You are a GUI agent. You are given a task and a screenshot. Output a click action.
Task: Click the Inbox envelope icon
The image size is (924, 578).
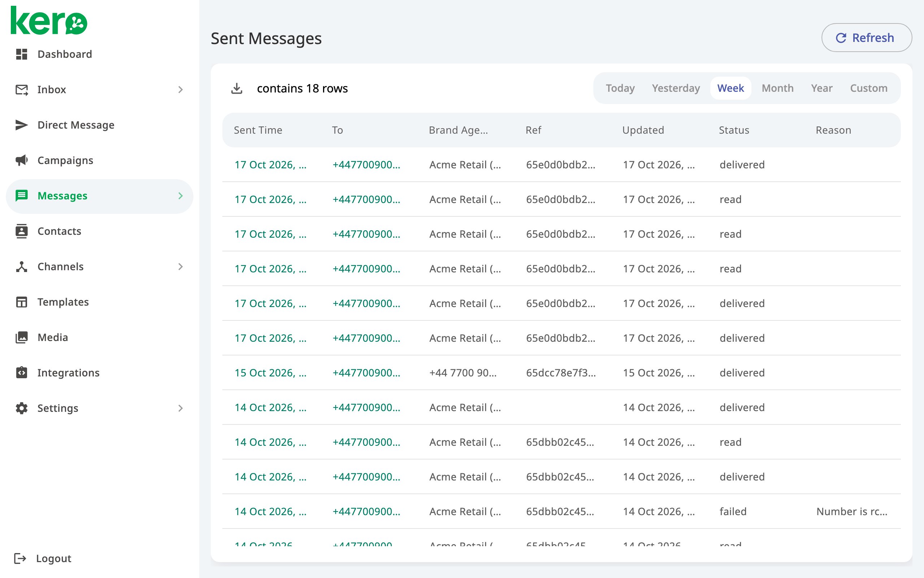(22, 90)
